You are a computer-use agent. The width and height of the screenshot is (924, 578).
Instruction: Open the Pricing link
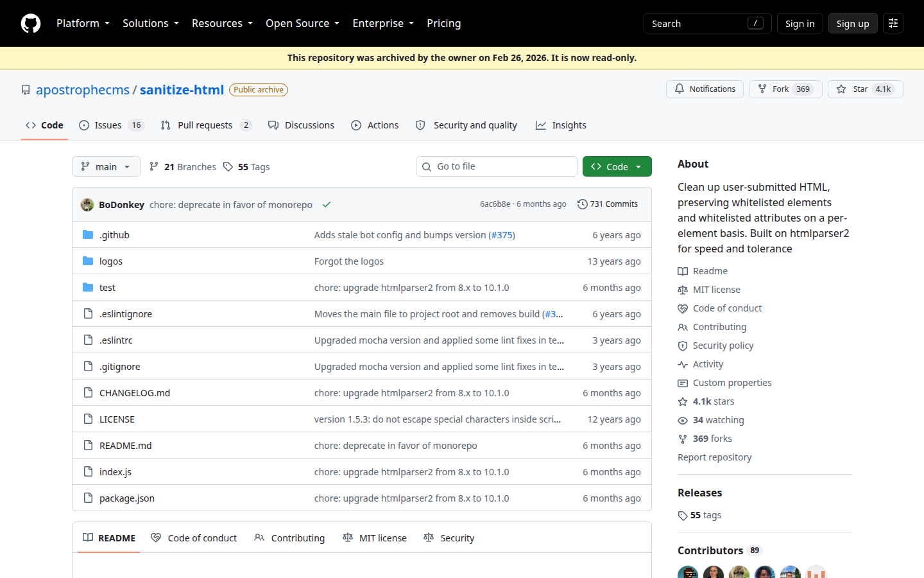(x=444, y=23)
